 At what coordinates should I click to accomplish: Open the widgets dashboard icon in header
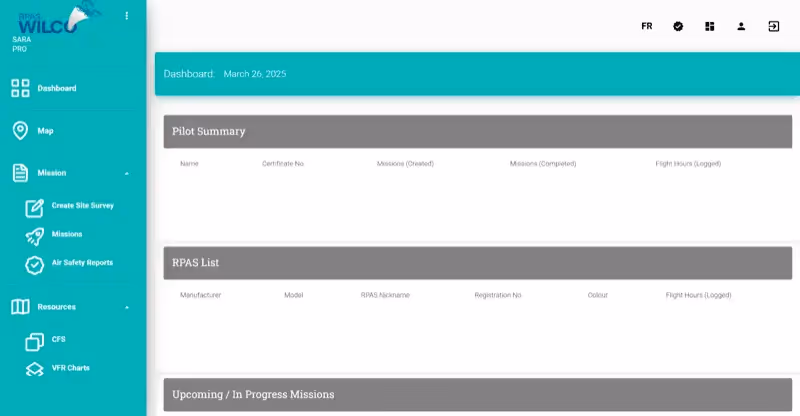pyautogui.click(x=710, y=26)
